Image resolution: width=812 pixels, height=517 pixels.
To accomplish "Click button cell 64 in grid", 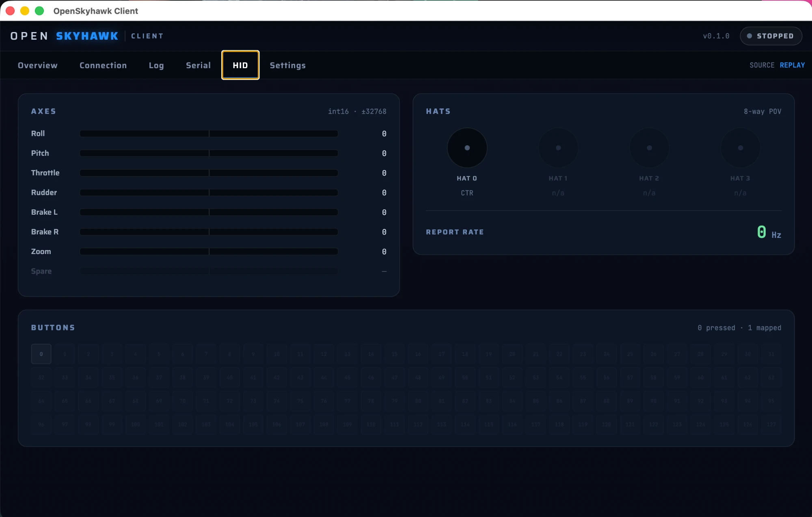I will 41,401.
